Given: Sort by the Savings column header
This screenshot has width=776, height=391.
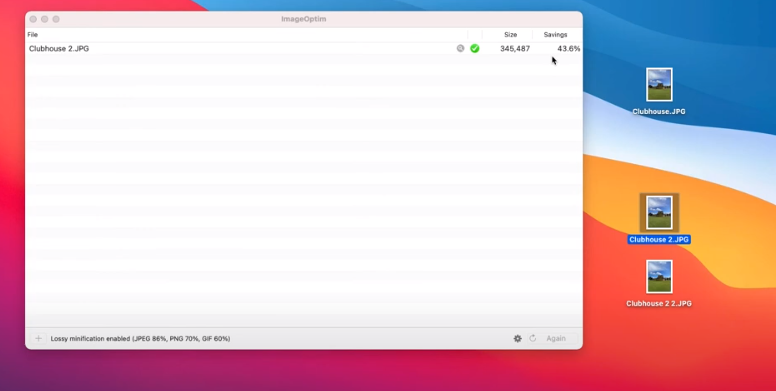Looking at the screenshot, I should pyautogui.click(x=555, y=35).
